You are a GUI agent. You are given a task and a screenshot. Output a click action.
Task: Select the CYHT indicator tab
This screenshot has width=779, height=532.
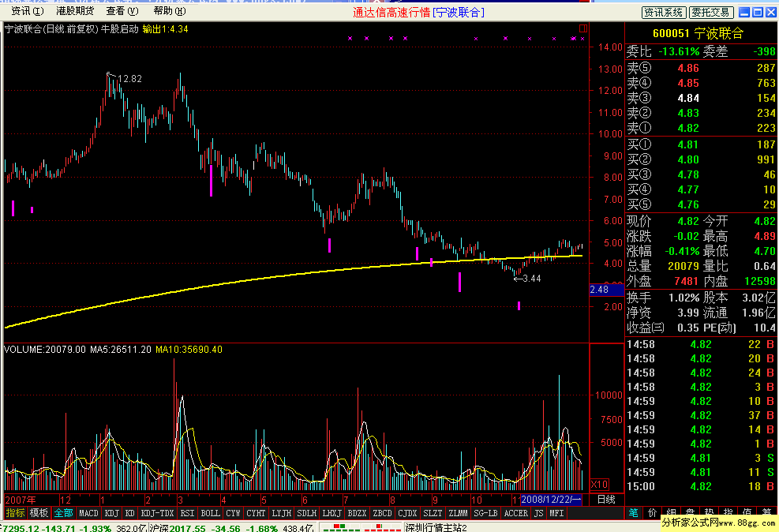(256, 513)
